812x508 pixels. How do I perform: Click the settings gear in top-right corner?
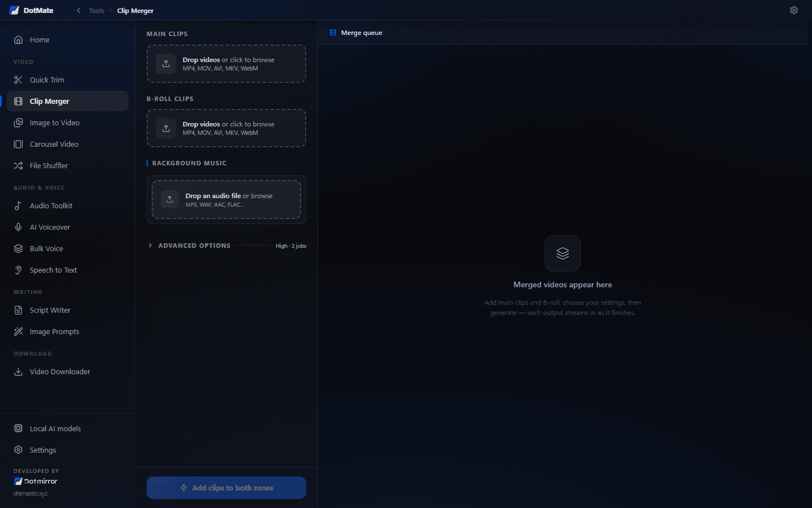794,10
